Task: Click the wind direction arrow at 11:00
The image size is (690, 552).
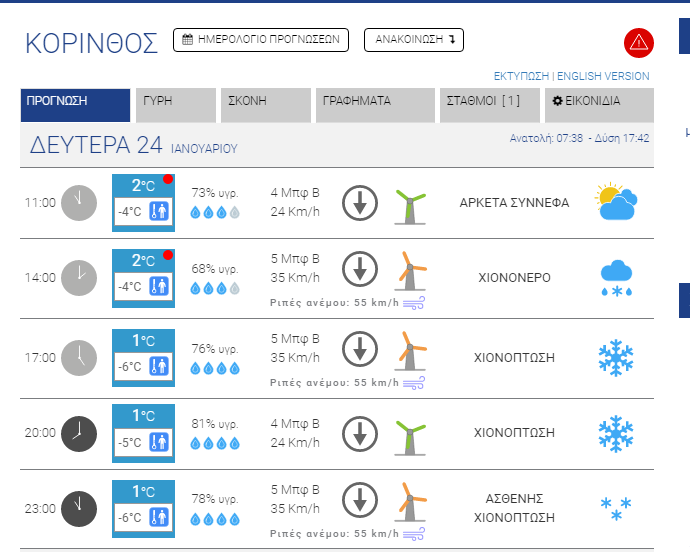Action: [359, 203]
